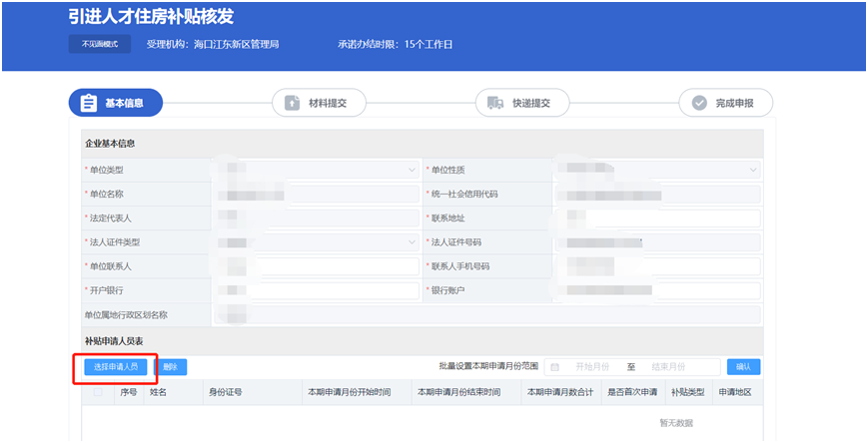Toggle the 不见面模式 button
Image resolution: width=868 pixels, height=443 pixels.
99,45
